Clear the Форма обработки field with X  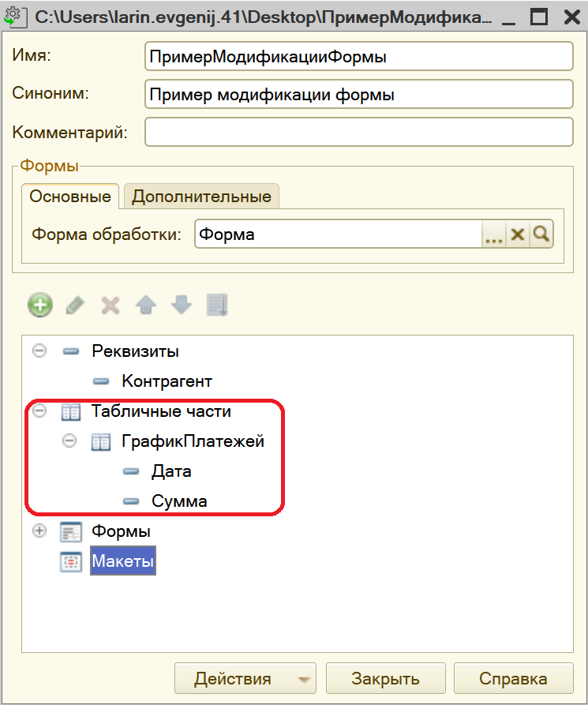coord(518,234)
